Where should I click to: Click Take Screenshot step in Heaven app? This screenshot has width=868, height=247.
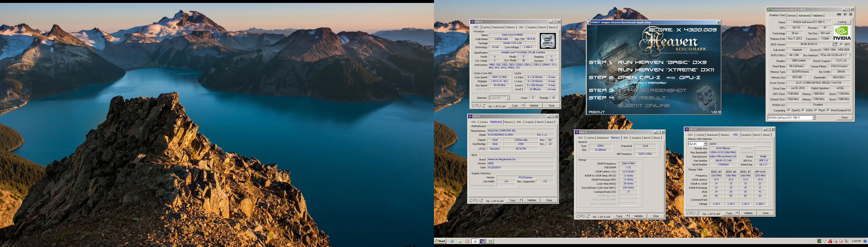pyautogui.click(x=652, y=90)
